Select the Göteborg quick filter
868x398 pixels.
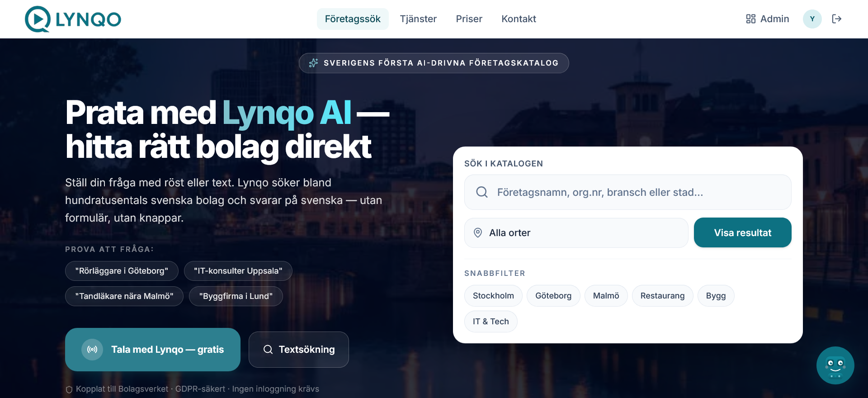tap(553, 296)
